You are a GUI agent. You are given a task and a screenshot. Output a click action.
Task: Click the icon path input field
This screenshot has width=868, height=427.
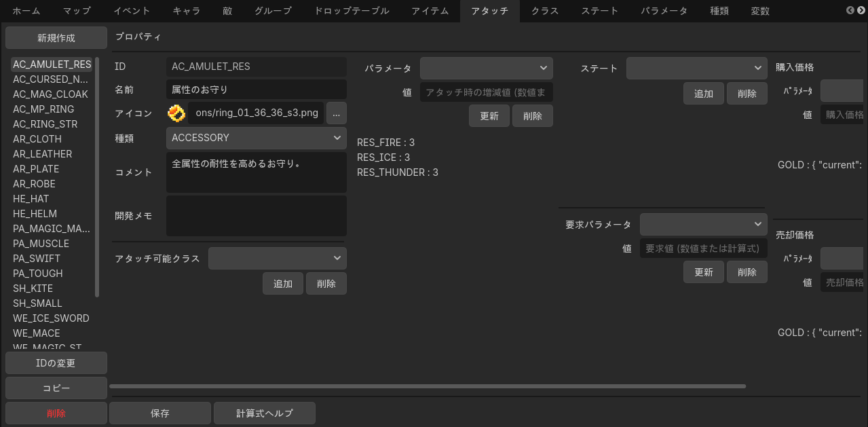tap(256, 113)
